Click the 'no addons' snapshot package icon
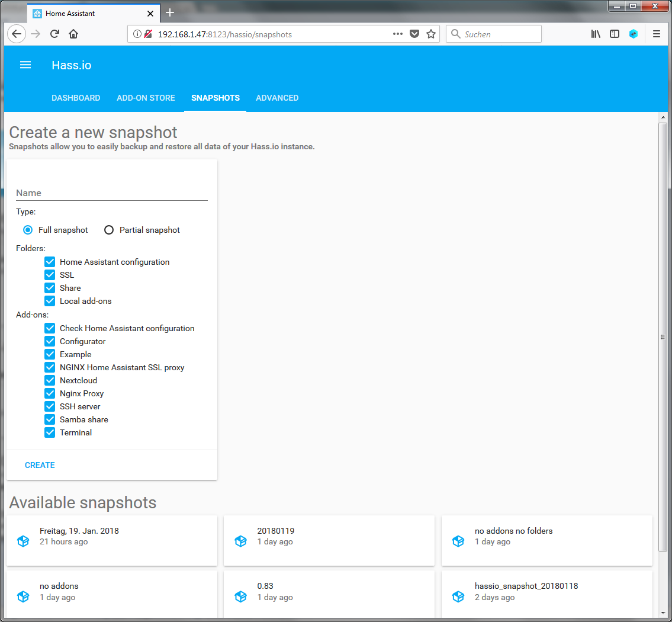672x622 pixels. (x=23, y=597)
